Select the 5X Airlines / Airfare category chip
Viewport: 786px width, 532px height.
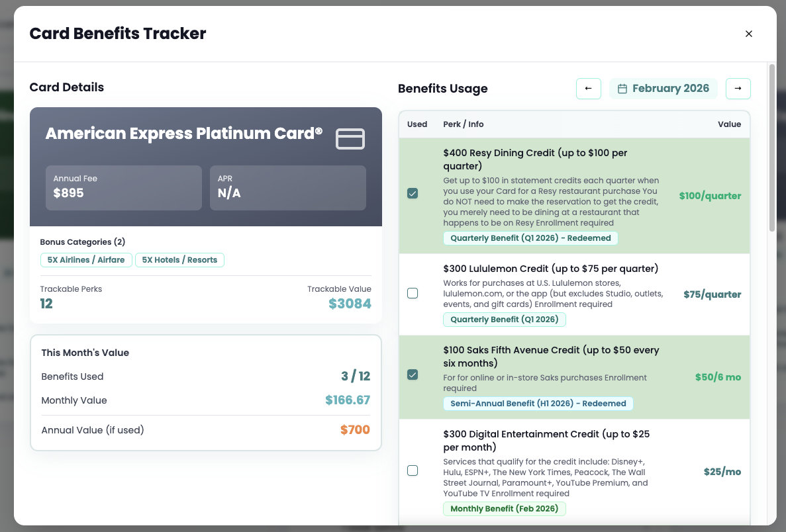86,259
